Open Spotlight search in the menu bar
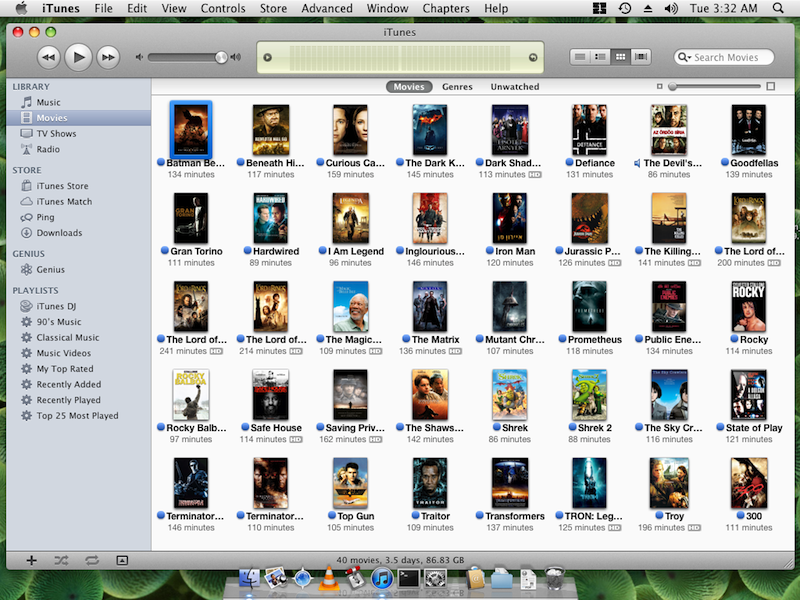The height and width of the screenshot is (600, 800). click(778, 8)
